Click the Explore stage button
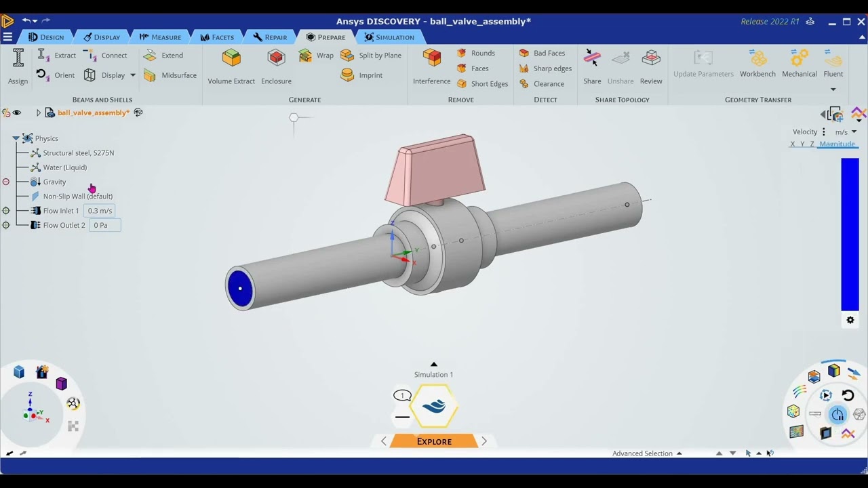Image resolution: width=868 pixels, height=488 pixels. (x=434, y=441)
